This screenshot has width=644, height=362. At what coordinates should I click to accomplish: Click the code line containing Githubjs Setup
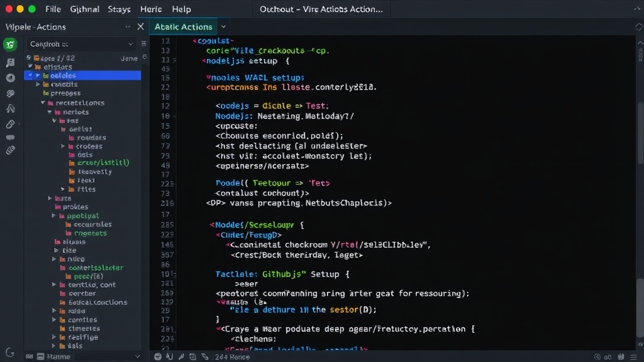pyautogui.click(x=282, y=274)
